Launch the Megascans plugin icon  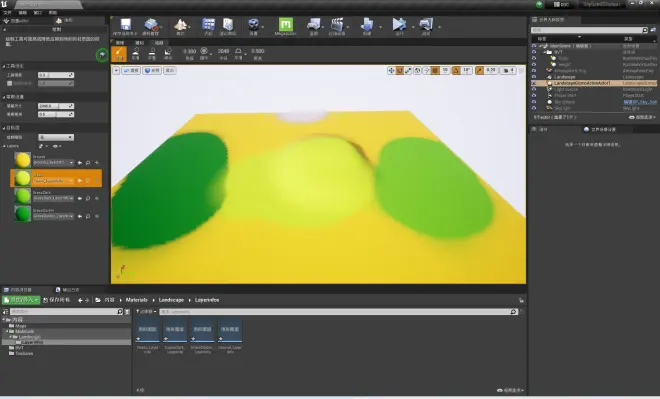[x=285, y=24]
